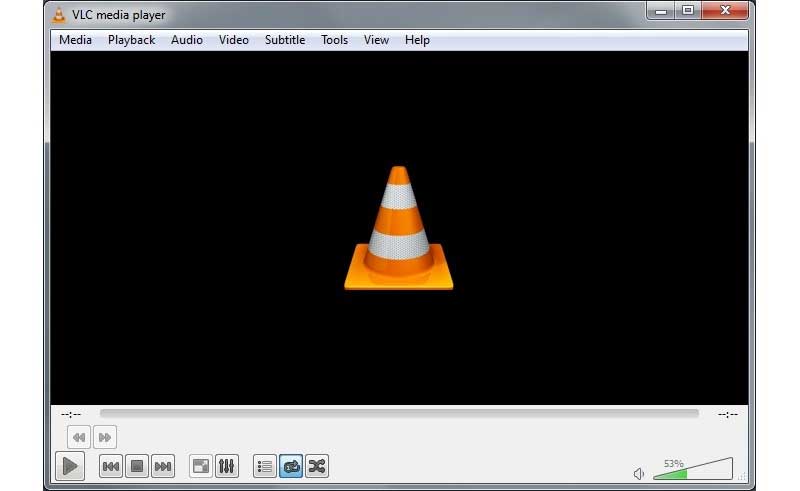This screenshot has width=800, height=491.
Task: Minimize the VLC window
Action: pos(661,10)
